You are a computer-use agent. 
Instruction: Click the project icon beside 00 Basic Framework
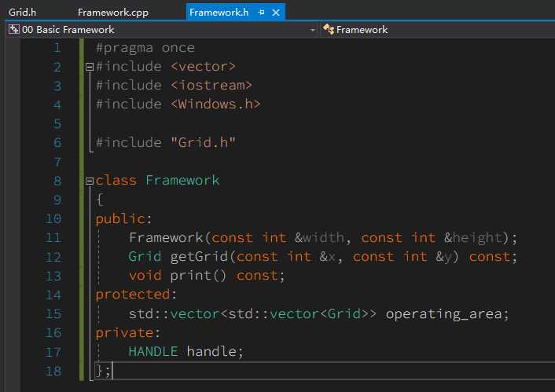(x=14, y=30)
